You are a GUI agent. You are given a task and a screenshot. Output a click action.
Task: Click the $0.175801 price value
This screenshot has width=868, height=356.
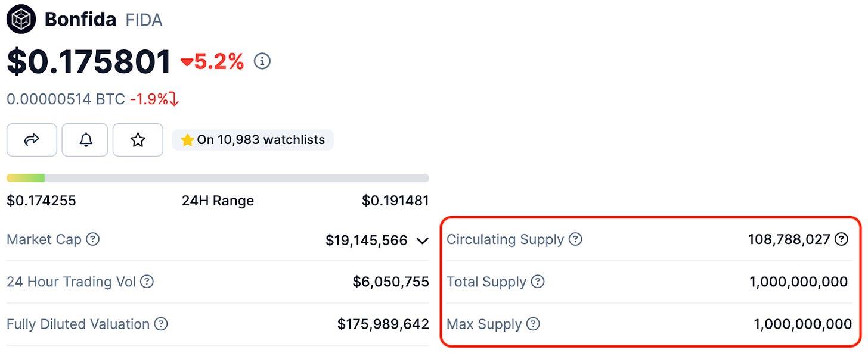pos(89,61)
